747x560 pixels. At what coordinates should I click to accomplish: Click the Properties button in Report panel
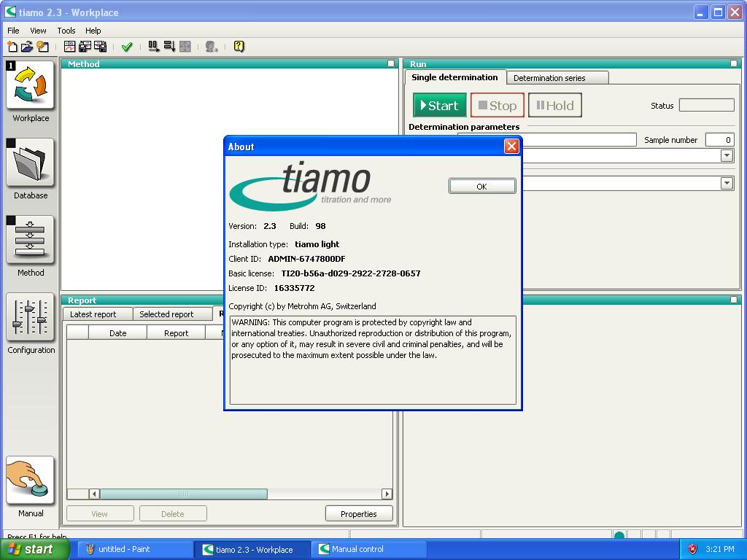359,514
